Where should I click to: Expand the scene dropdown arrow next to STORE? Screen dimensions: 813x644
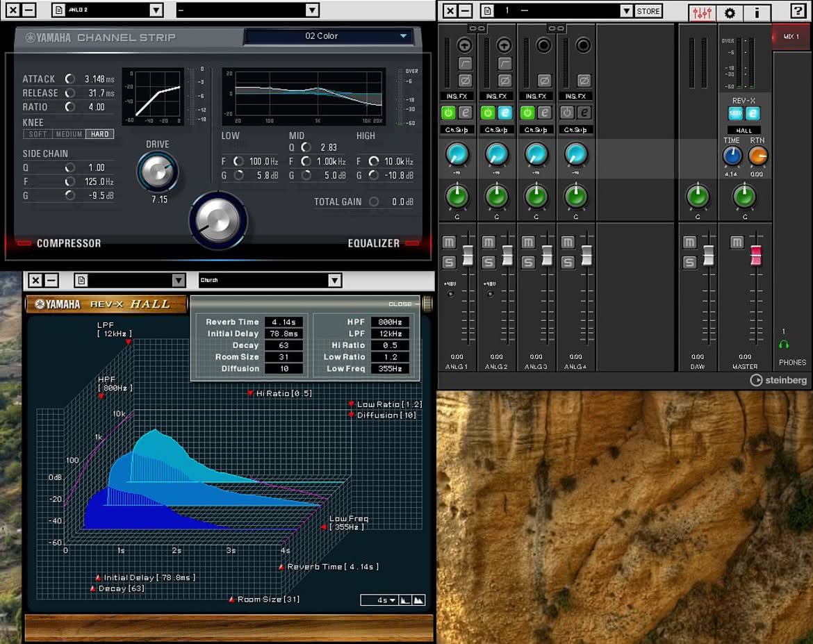(x=626, y=11)
